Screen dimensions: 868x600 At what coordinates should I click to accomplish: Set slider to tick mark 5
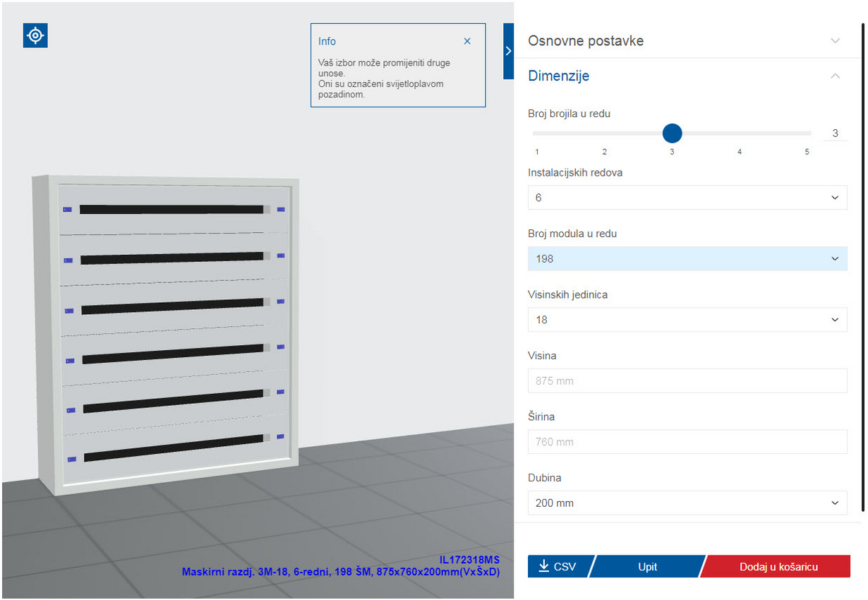coord(807,152)
